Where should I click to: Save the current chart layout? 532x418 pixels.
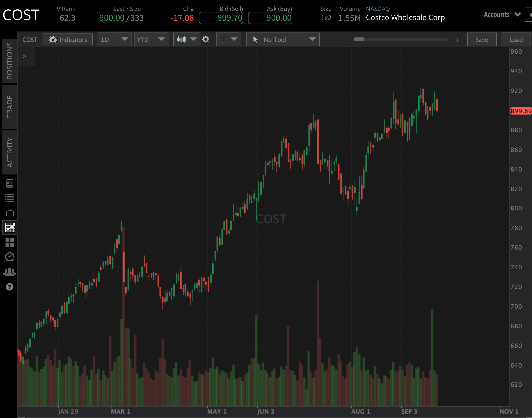tap(481, 39)
